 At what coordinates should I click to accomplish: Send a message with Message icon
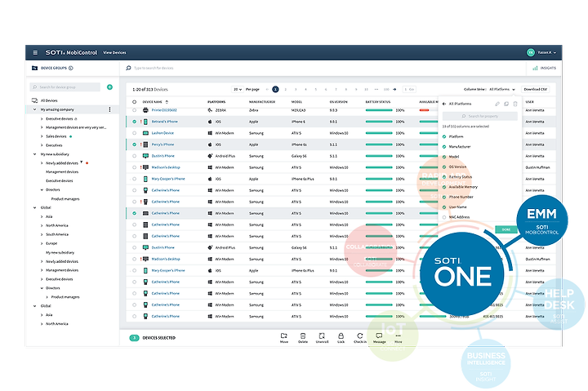pyautogui.click(x=379, y=335)
